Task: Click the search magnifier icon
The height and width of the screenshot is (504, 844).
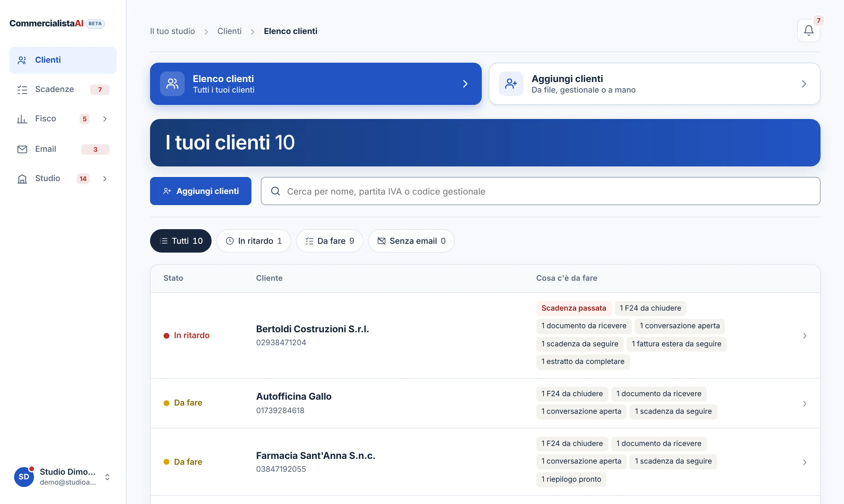Action: point(275,191)
